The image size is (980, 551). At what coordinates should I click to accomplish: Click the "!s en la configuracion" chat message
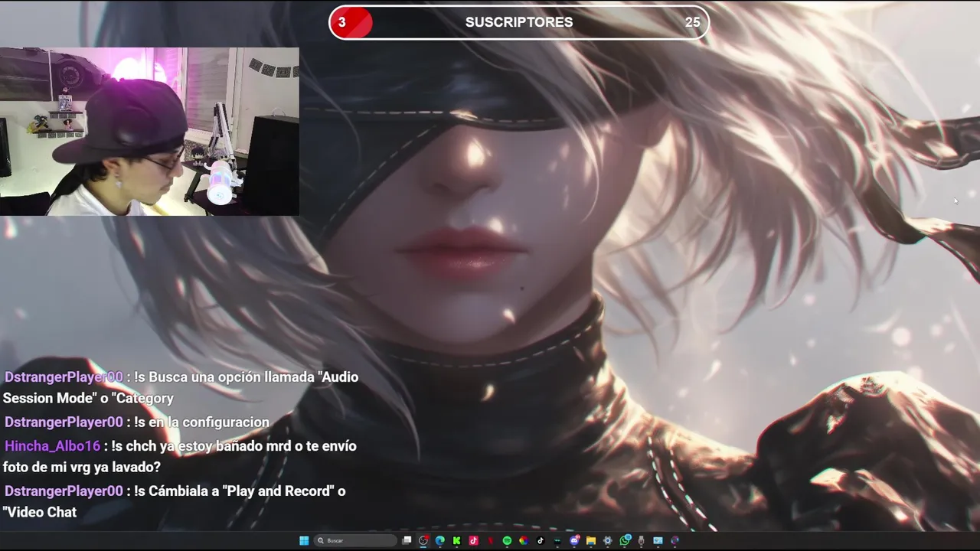137,422
